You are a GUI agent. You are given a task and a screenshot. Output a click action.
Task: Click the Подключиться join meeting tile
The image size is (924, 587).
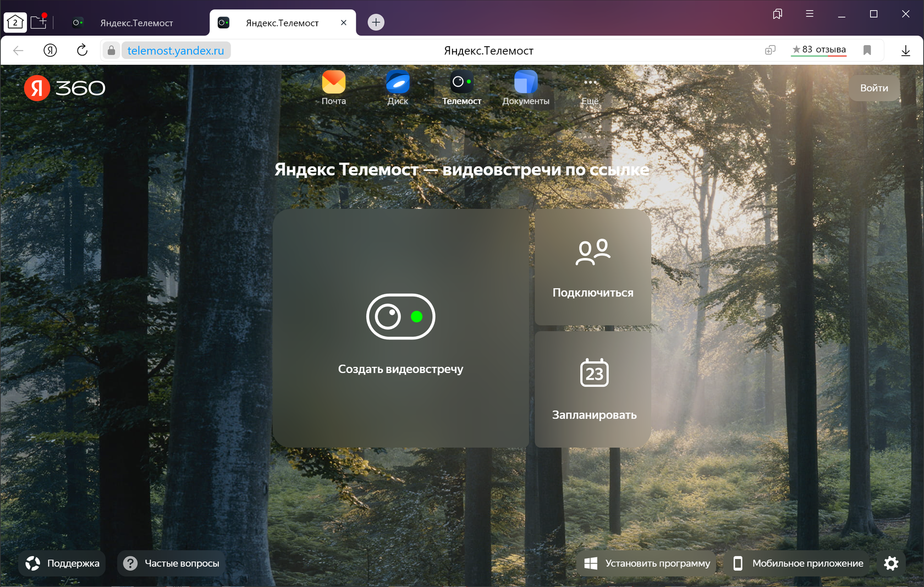coord(593,267)
